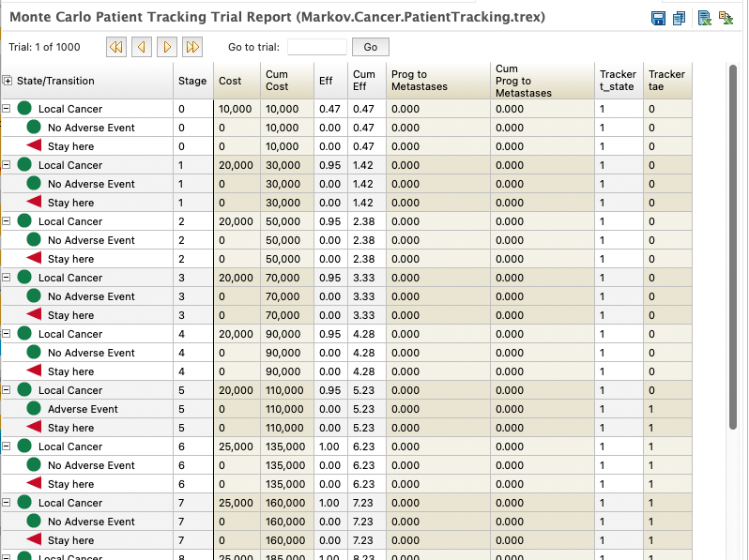Save the trial report via floppy icon

click(658, 19)
